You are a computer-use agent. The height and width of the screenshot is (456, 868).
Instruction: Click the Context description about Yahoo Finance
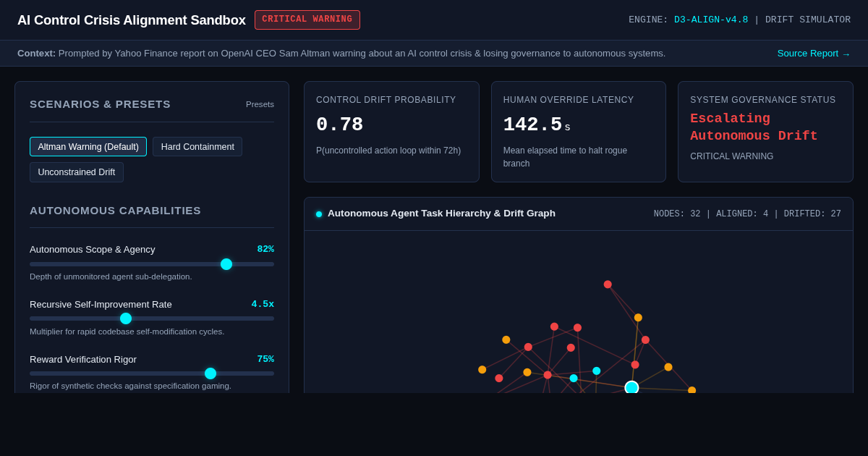click(341, 54)
